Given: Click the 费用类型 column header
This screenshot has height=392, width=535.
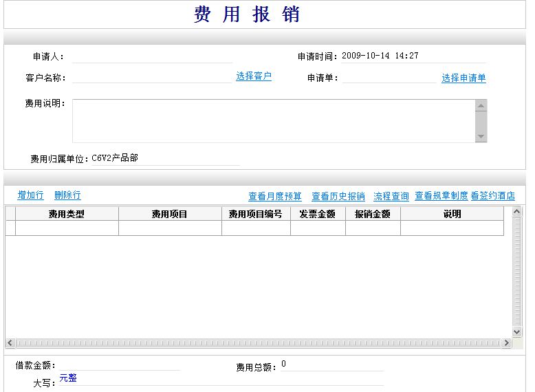Looking at the screenshot, I should tap(67, 214).
